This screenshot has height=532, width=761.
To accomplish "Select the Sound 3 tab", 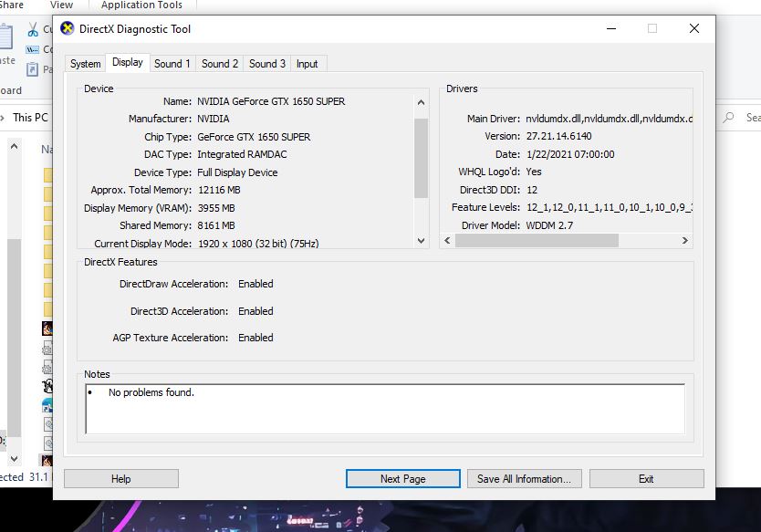I will [x=267, y=64].
